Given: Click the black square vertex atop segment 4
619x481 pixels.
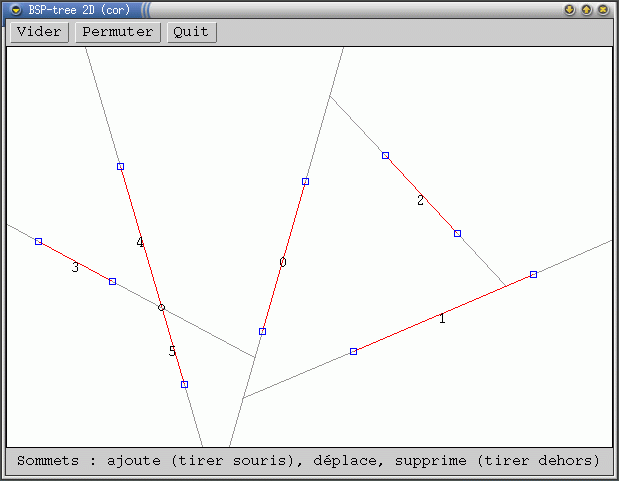Looking at the screenshot, I should click(x=120, y=166).
